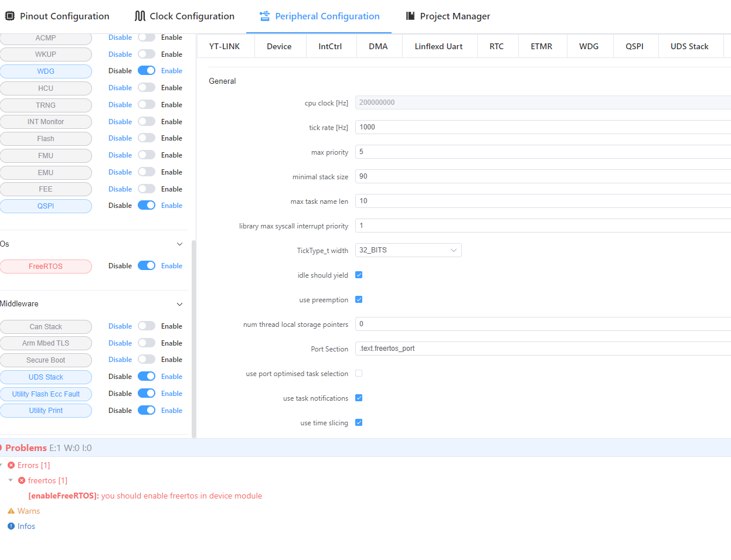Viewport: 731px width, 560px height.
Task: Click the Secure Boot module button
Action: tap(46, 360)
